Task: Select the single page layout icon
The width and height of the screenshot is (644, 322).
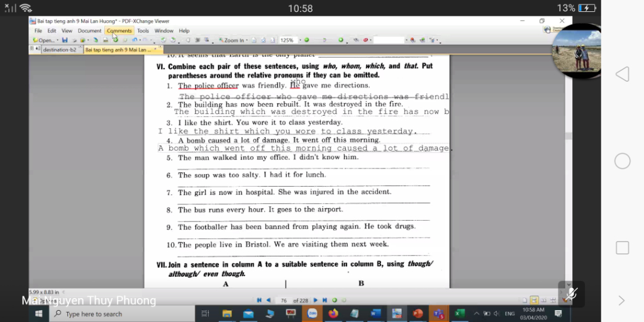Action: coord(525,300)
